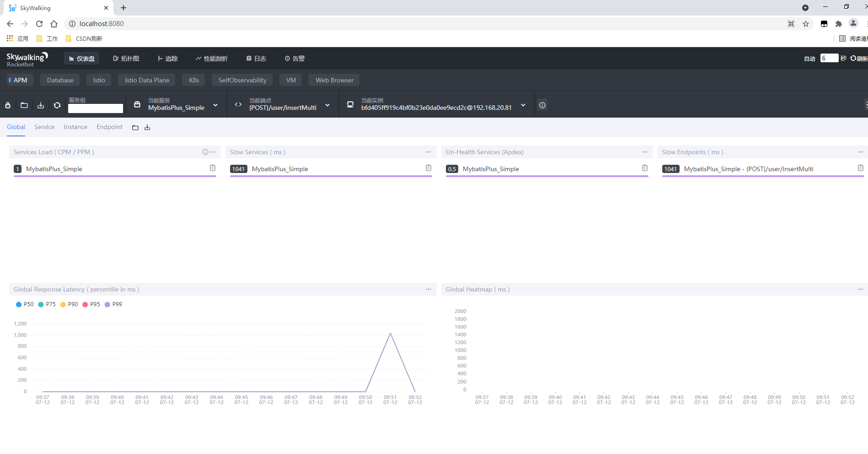The width and height of the screenshot is (868, 454).
Task: Open more options for Global Heatmap panel
Action: point(861,289)
